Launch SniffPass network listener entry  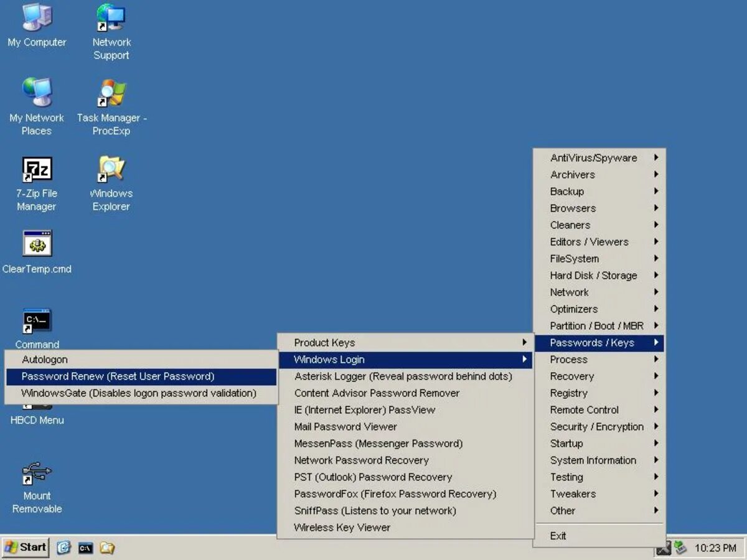[x=405, y=511]
